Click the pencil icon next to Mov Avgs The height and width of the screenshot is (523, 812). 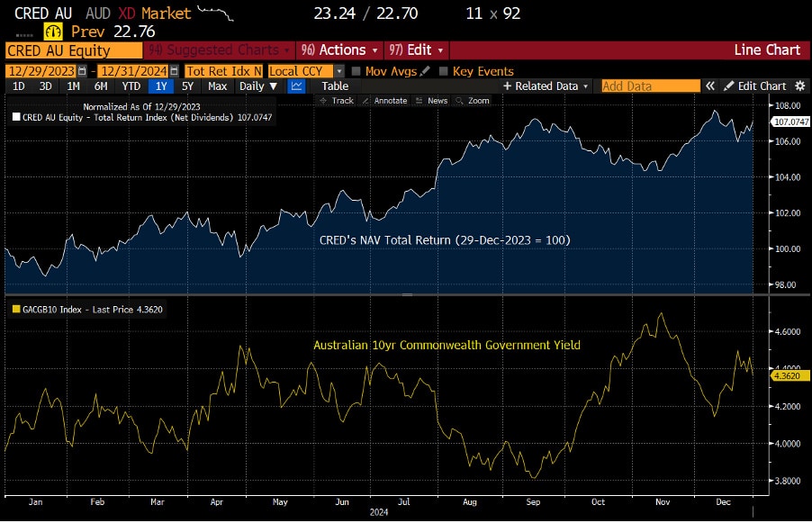pyautogui.click(x=425, y=71)
